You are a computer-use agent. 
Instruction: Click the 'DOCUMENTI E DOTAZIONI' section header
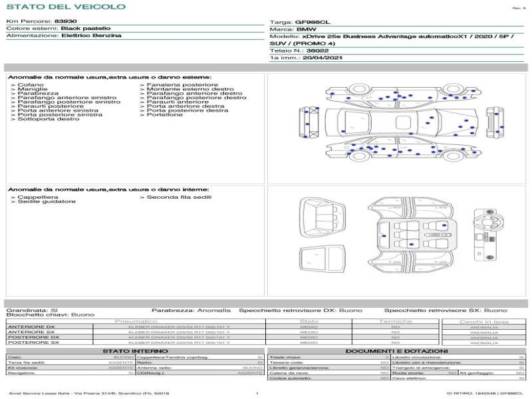pos(396,351)
